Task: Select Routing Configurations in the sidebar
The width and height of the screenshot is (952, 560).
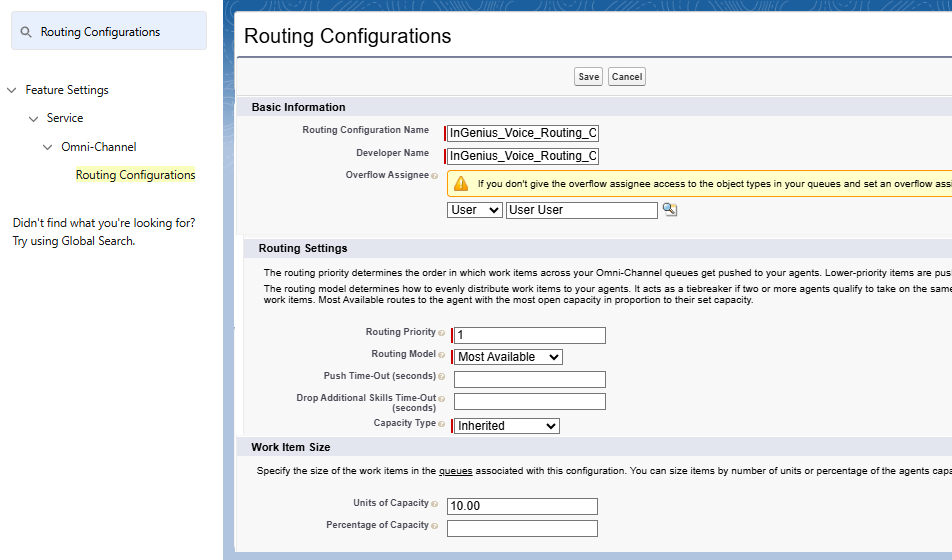Action: click(135, 175)
